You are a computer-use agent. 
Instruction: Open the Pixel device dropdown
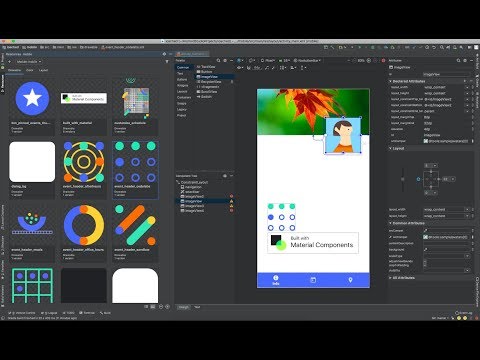pyautogui.click(x=268, y=61)
